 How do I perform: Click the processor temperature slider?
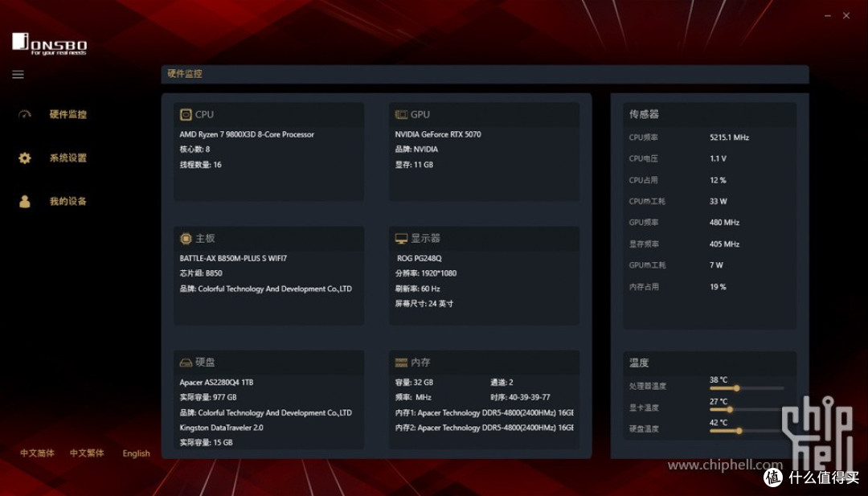pyautogui.click(x=746, y=388)
